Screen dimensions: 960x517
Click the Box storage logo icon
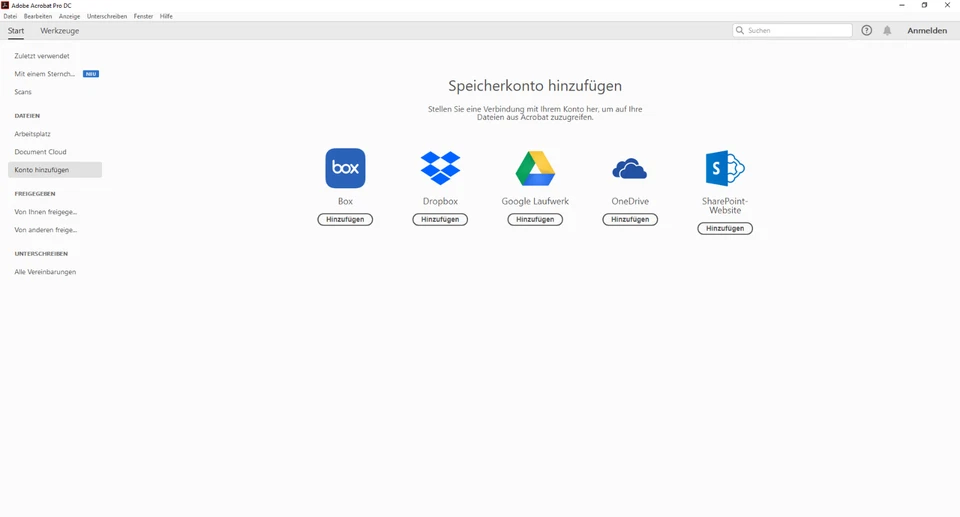coord(345,168)
